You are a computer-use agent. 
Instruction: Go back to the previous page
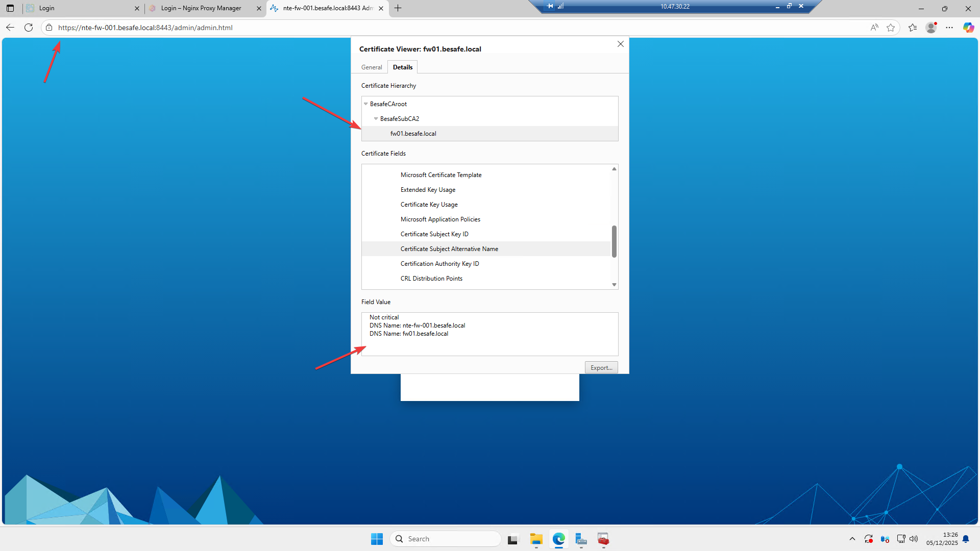coord(10,28)
